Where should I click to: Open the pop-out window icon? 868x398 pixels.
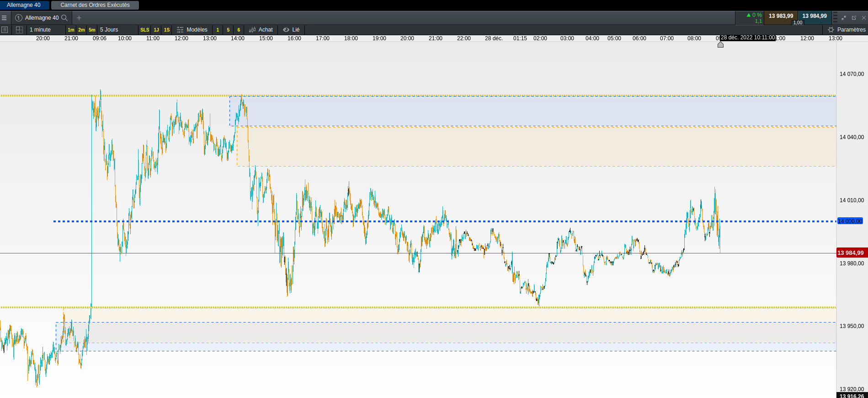point(854,18)
